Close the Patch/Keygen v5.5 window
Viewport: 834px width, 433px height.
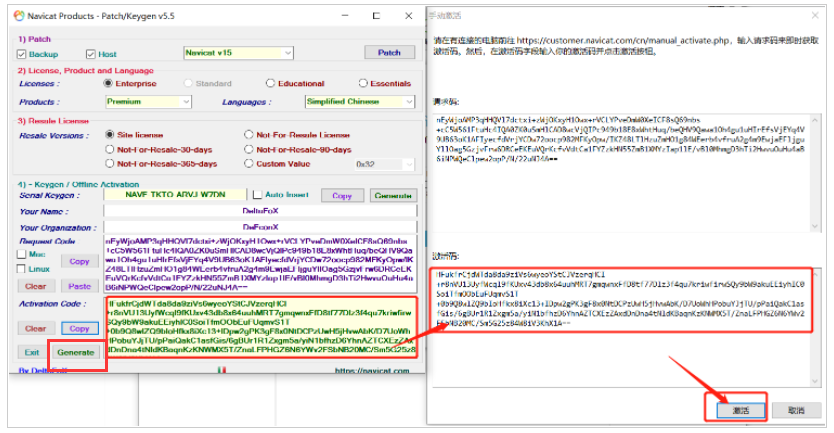408,16
